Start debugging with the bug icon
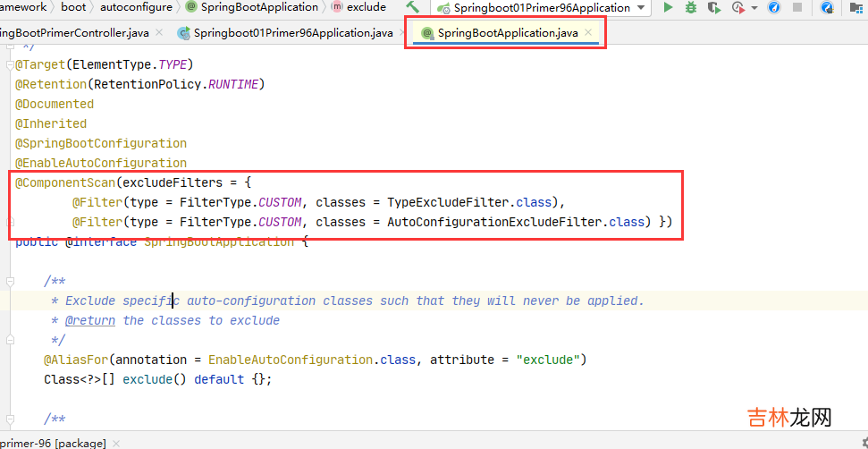Screen dimensions: 868x449 691,7
